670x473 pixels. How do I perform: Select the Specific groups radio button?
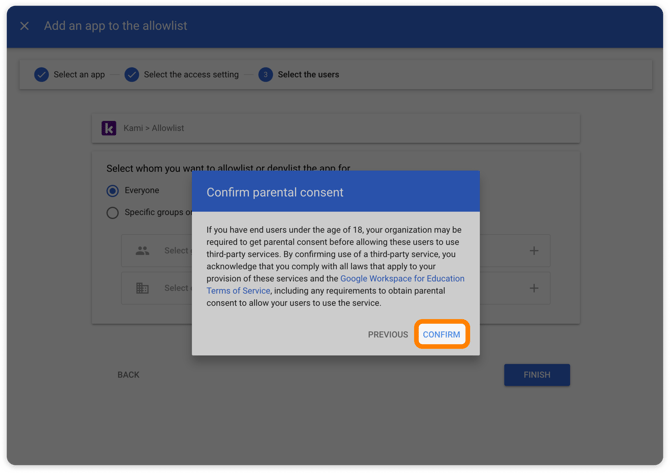pos(112,213)
